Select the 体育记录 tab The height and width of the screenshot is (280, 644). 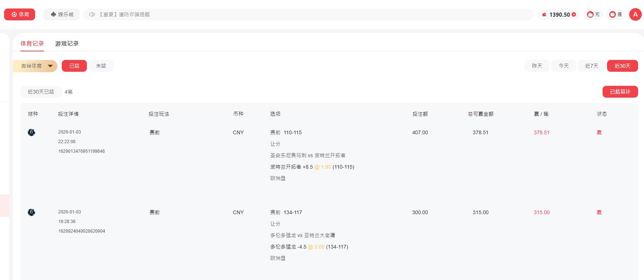click(32, 44)
